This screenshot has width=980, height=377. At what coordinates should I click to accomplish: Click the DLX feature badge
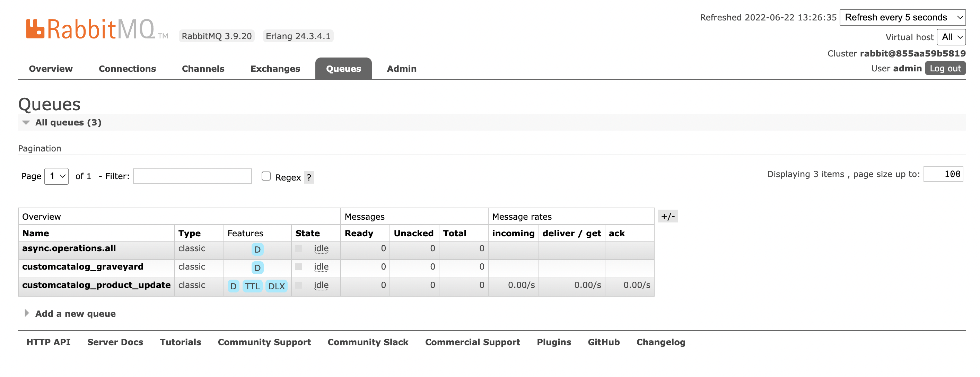tap(276, 286)
